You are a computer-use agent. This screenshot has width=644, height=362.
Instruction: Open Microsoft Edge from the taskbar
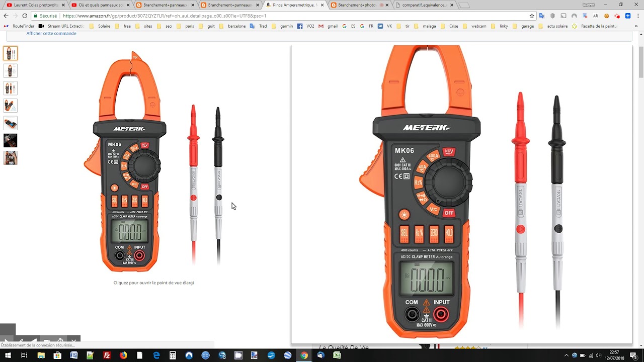pyautogui.click(x=156, y=355)
